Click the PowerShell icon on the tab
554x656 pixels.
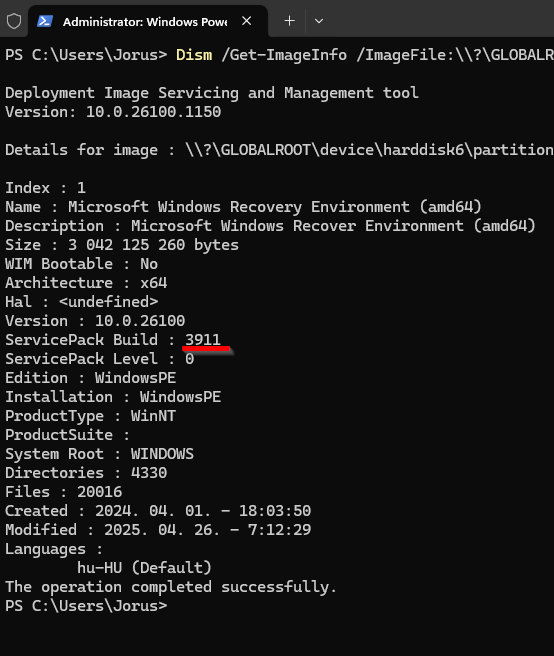(45, 21)
